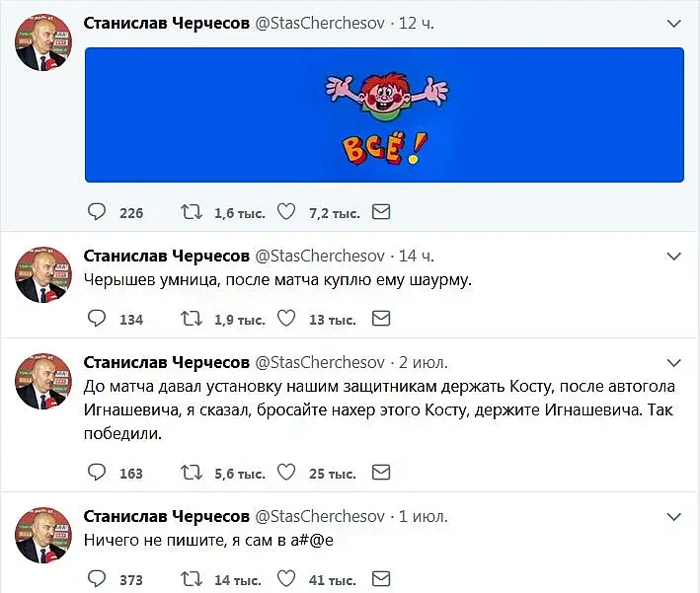
Task: Click the profile avatar beside the 2 июл. tweet
Action: pyautogui.click(x=39, y=381)
